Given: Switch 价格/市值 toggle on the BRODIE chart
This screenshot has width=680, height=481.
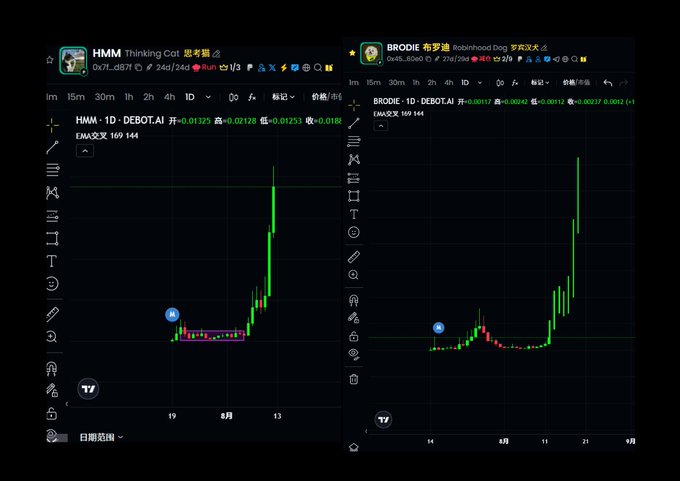Looking at the screenshot, I should (576, 82).
